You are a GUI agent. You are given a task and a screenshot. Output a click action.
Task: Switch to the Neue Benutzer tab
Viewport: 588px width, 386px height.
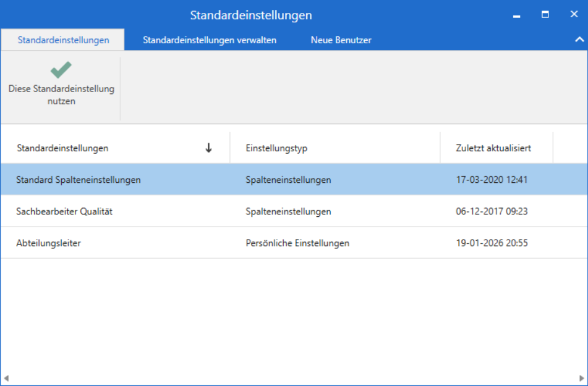[x=341, y=40]
